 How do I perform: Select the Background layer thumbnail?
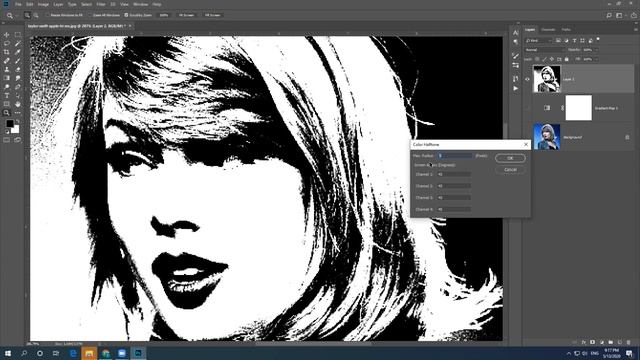(547, 137)
